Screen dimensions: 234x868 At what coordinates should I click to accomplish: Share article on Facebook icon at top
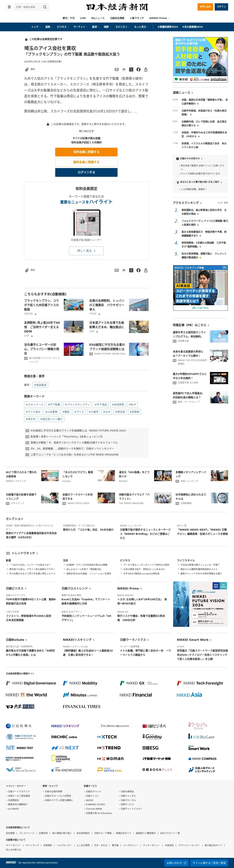pos(139,69)
